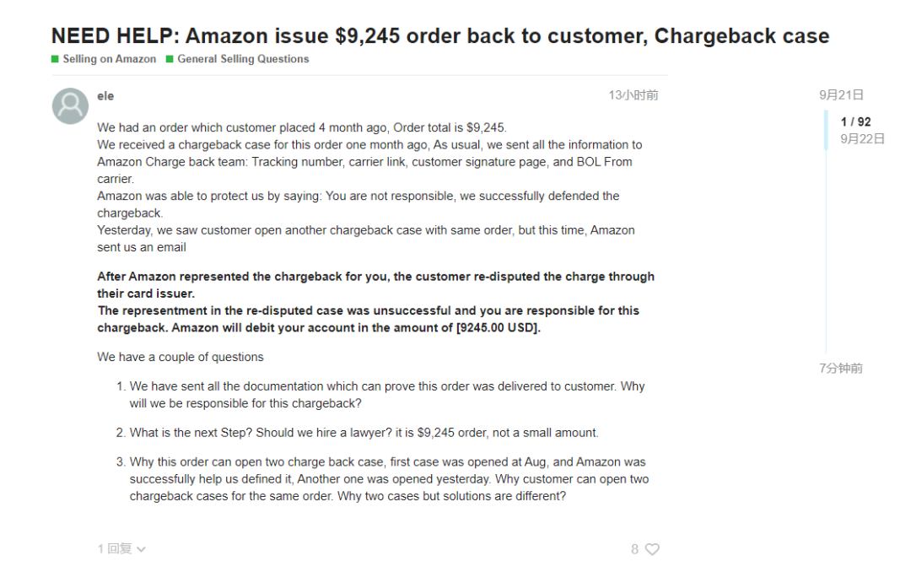Viewport: 911px width, 588px height.
Task: Click list item about hiring a lawyer
Action: click(x=364, y=432)
